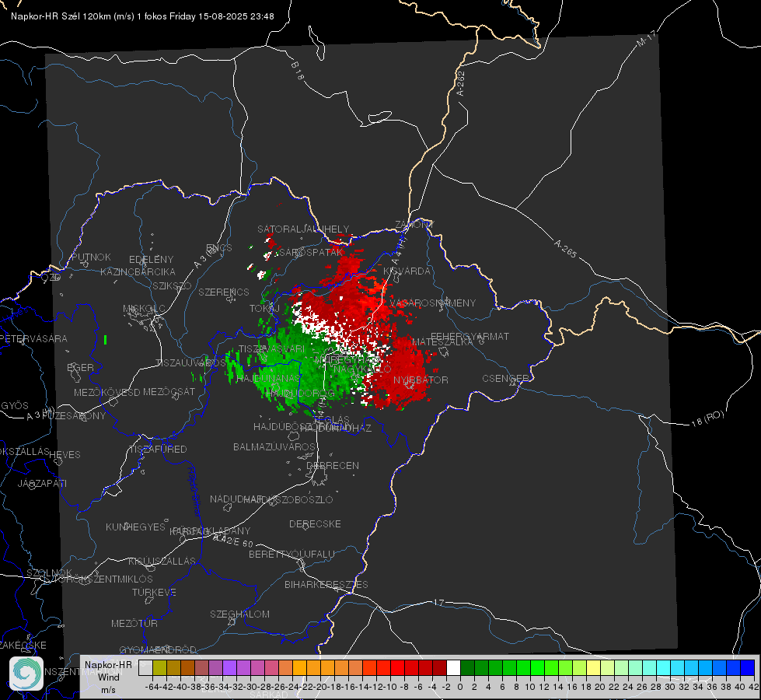Click the 42 legend tick value
This screenshot has width=761, height=700.
pyautogui.click(x=753, y=687)
